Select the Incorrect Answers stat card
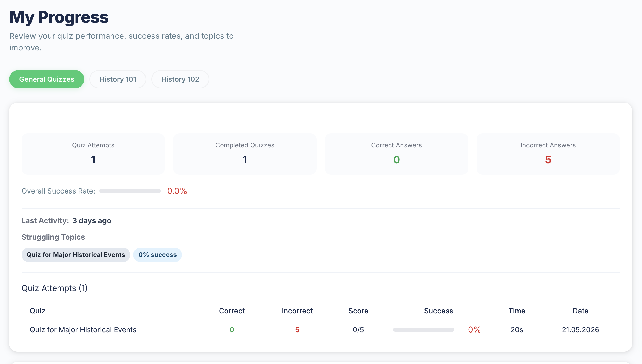The image size is (642, 364). (x=548, y=154)
